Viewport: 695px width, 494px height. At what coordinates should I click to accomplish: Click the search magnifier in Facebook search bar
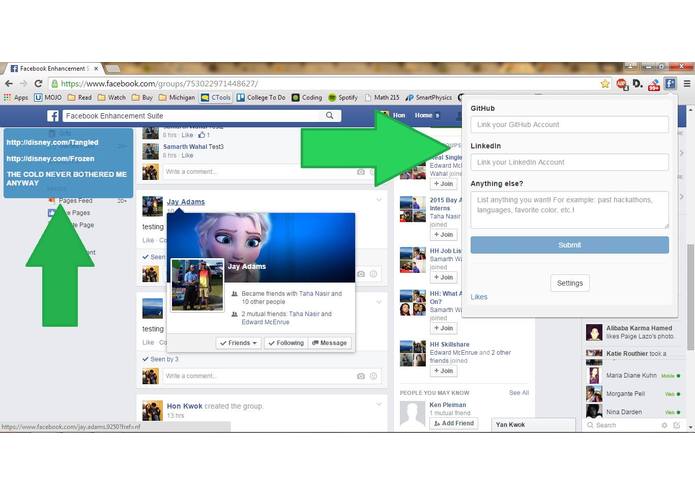(x=329, y=116)
